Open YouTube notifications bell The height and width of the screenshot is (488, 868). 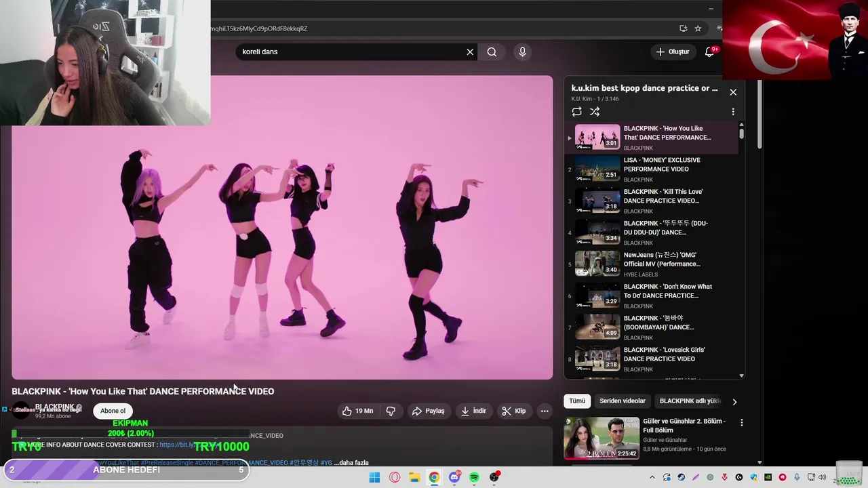pos(709,52)
